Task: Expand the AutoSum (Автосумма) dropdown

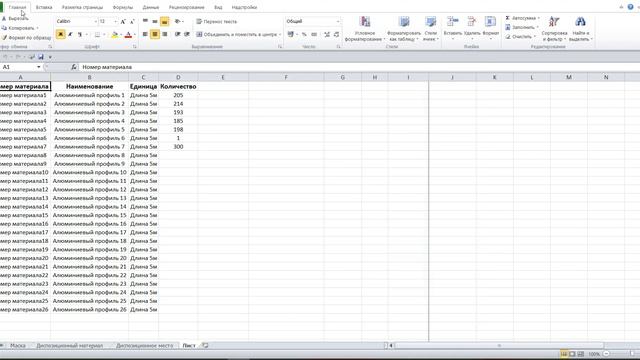Action: tap(538, 18)
